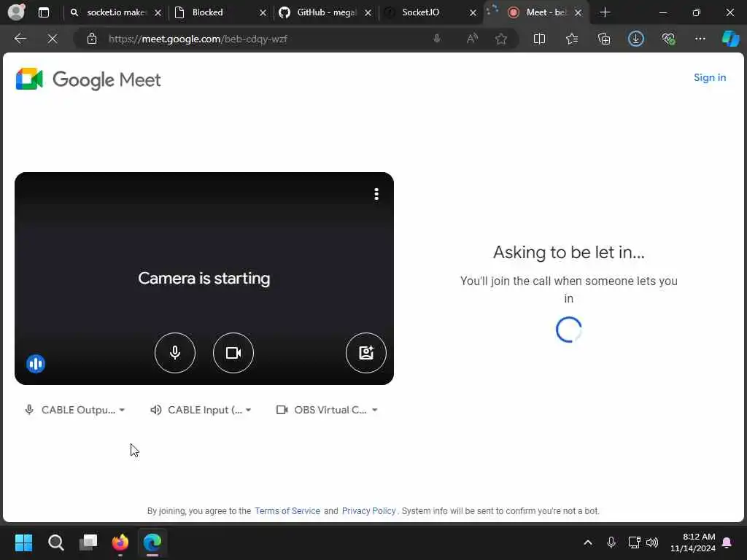Open more options in the video preview
The height and width of the screenshot is (560, 747).
(x=376, y=194)
